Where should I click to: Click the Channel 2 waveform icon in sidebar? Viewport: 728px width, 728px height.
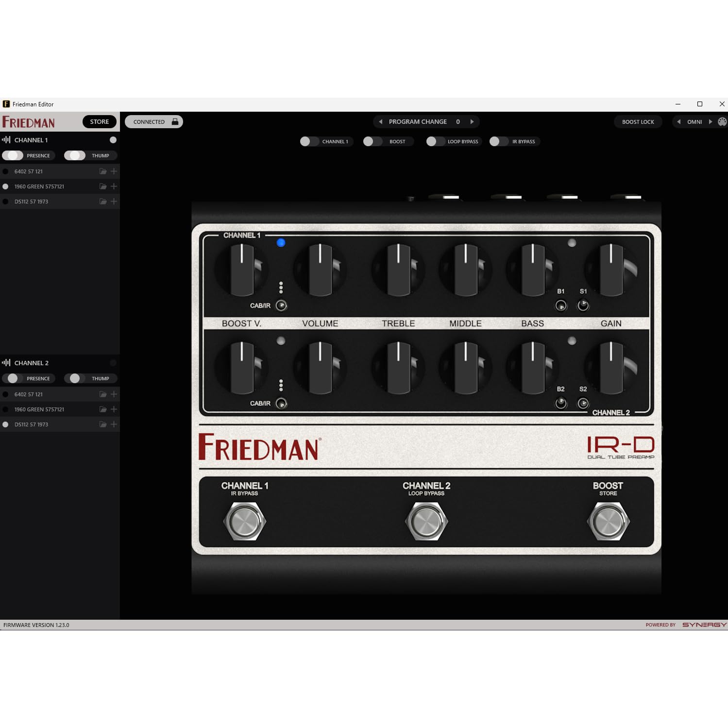tap(6, 363)
